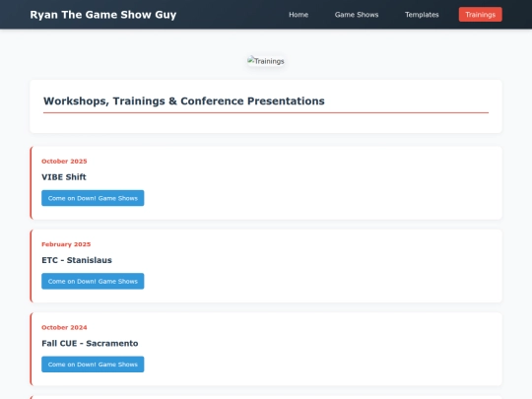Screen dimensions: 532x399
Task: Open Come on Down! button under VIBE Shift
Action: click(93, 198)
